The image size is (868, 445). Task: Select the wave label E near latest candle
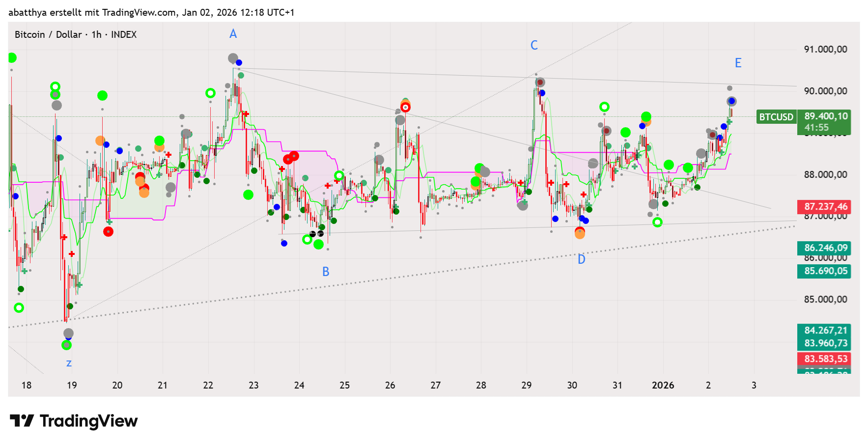(x=738, y=63)
